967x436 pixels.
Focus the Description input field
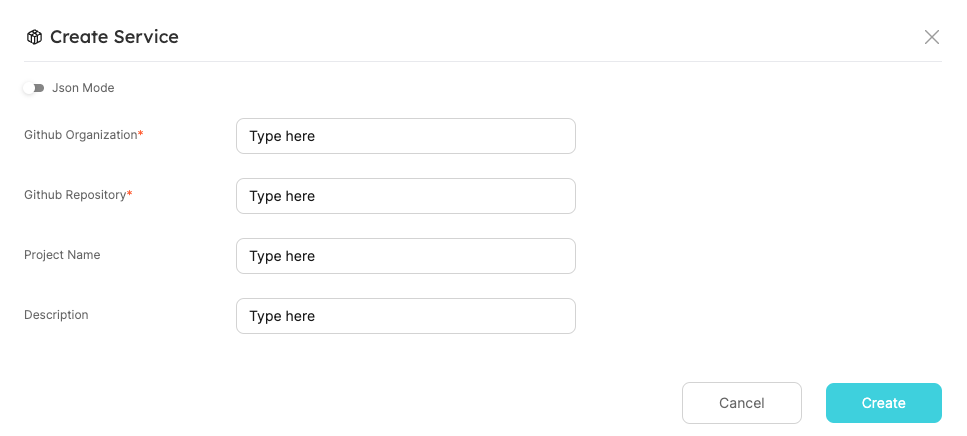(x=405, y=316)
